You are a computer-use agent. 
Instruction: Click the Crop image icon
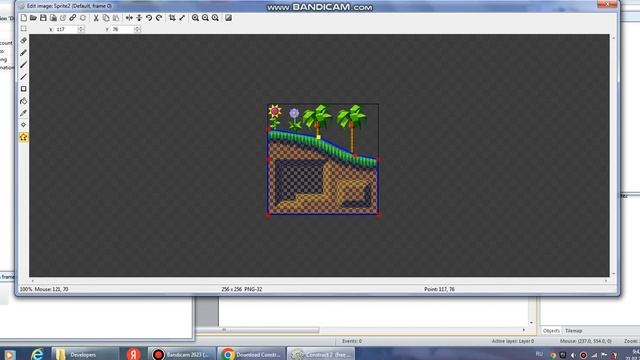(172, 18)
